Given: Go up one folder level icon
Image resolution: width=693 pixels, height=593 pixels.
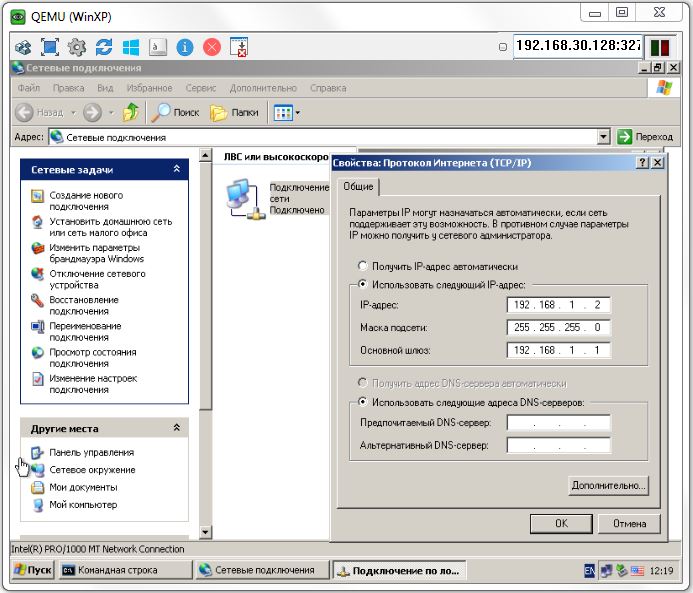Looking at the screenshot, I should coord(131,112).
